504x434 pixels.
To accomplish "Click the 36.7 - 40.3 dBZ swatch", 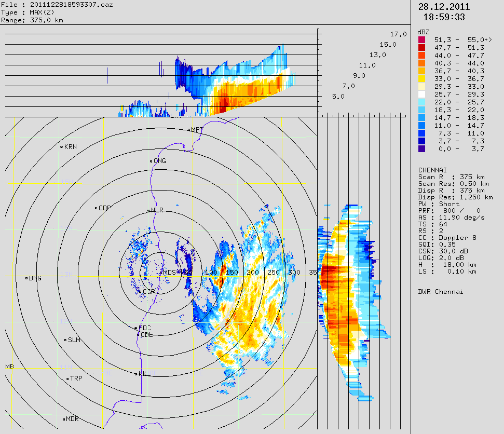I will coord(421,71).
